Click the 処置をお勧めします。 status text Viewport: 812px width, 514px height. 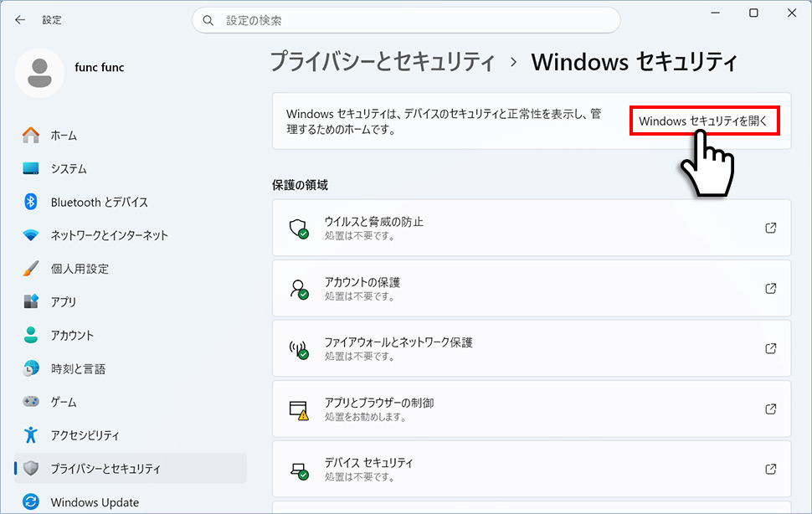click(366, 417)
